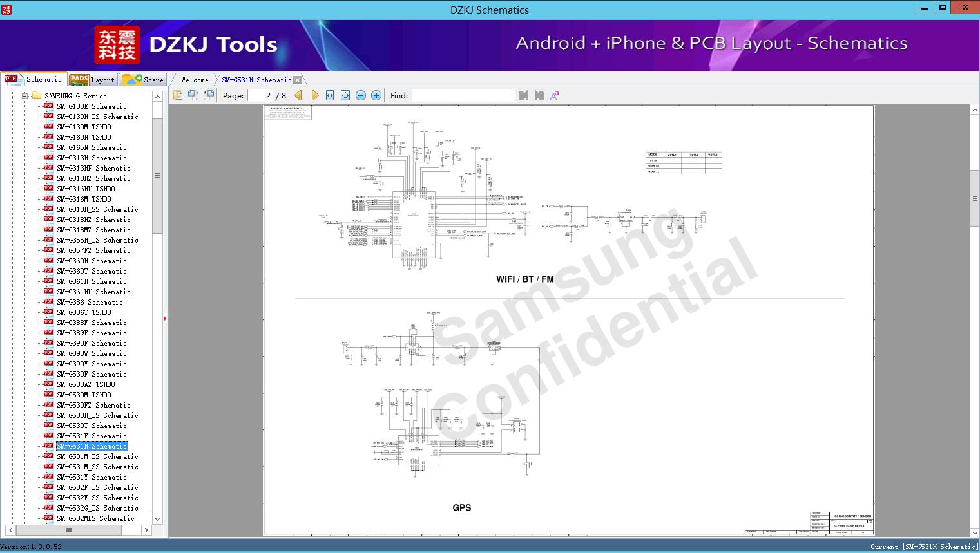Zoom out with the minus icon
This screenshot has width=980, height=553.
pyautogui.click(x=361, y=95)
